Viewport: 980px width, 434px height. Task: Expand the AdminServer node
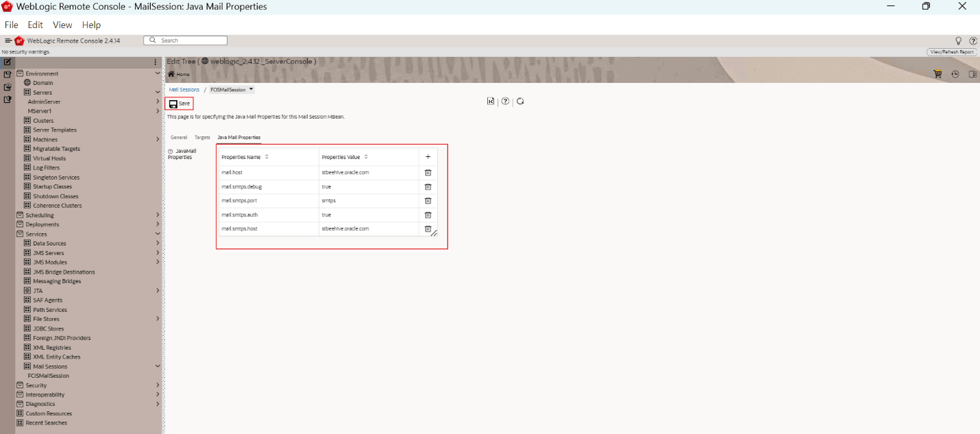[x=158, y=101]
